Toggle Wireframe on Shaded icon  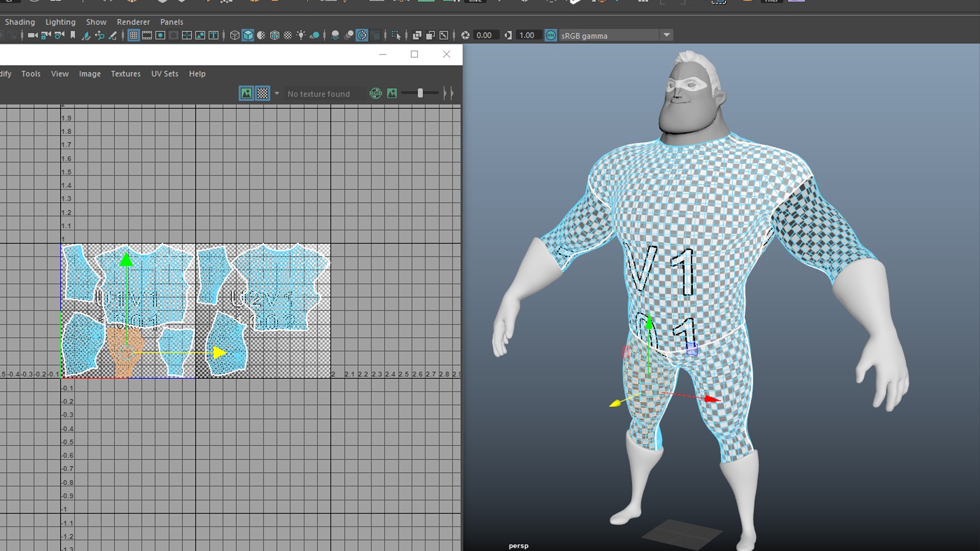click(x=275, y=35)
